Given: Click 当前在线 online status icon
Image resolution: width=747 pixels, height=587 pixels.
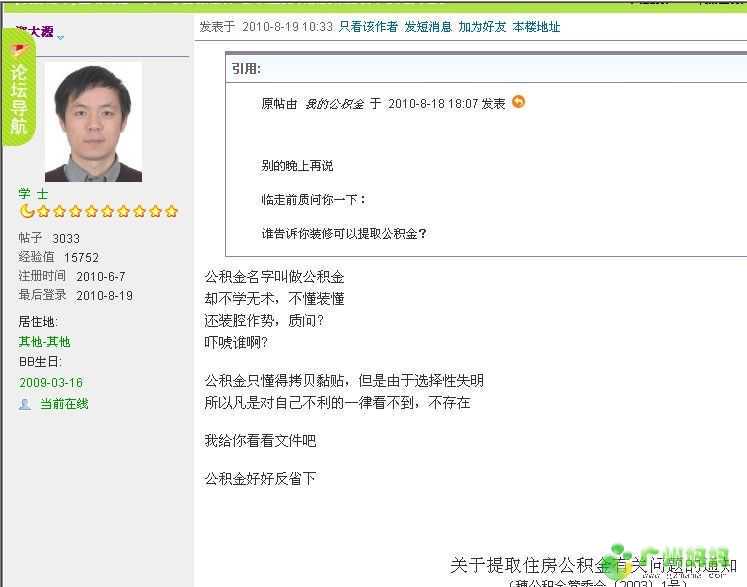Looking at the screenshot, I should pos(25,404).
